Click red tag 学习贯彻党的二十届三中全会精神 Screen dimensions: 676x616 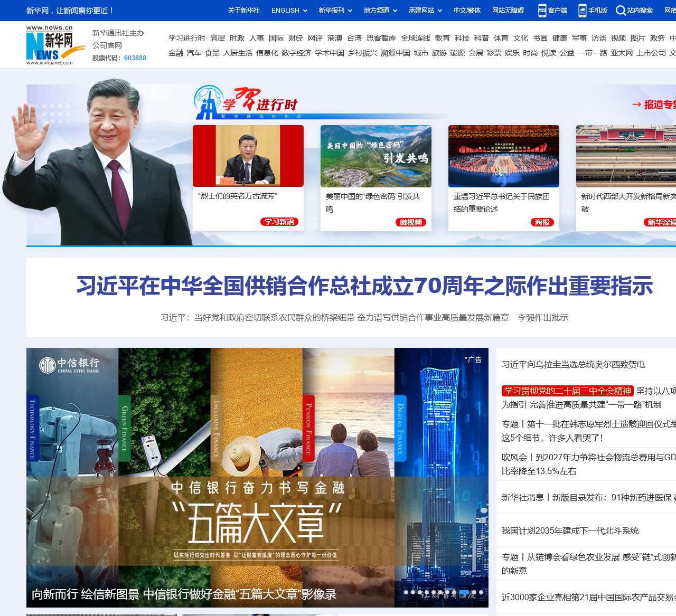pos(568,391)
